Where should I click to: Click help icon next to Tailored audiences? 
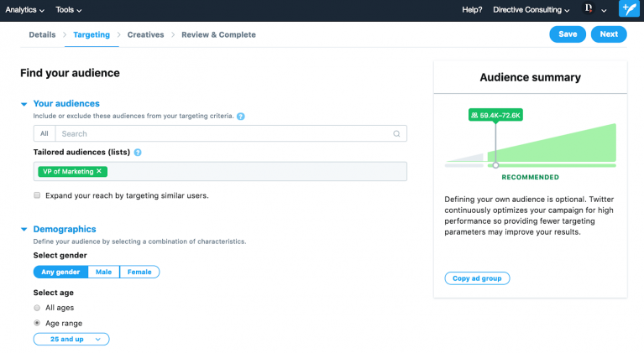click(138, 153)
